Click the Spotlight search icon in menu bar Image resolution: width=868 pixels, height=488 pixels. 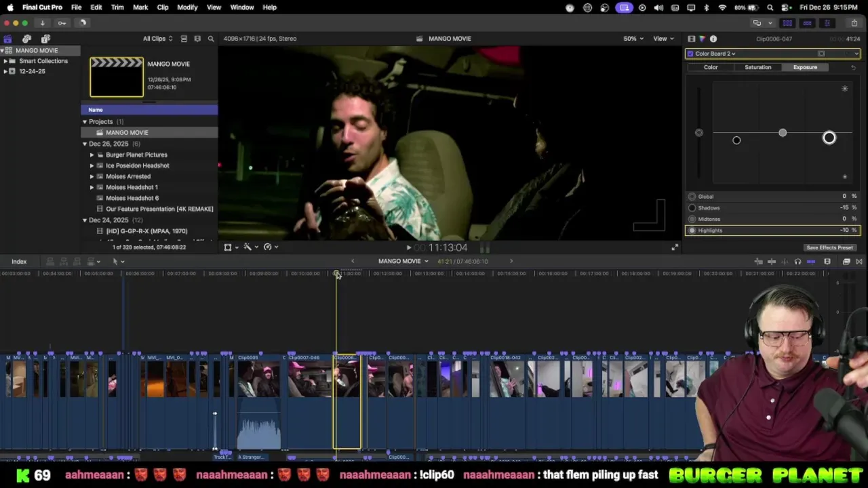[x=770, y=7]
